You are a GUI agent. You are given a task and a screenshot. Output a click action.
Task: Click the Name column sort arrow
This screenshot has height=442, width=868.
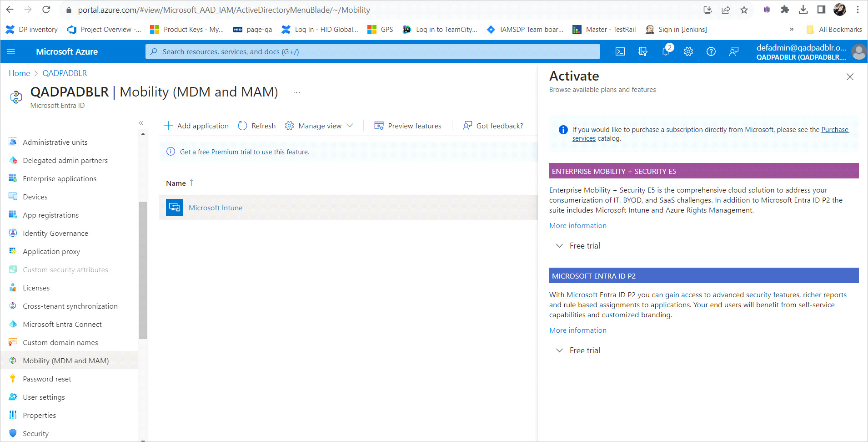click(191, 183)
